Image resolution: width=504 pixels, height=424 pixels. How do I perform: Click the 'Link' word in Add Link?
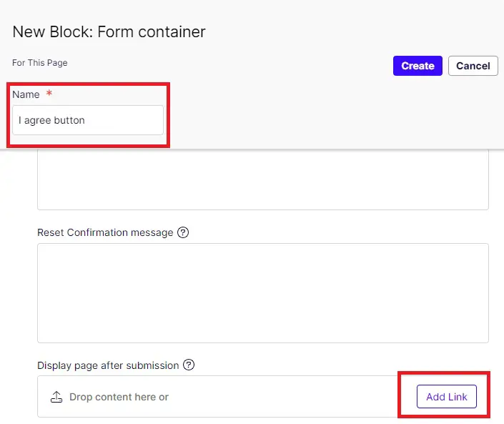click(x=458, y=397)
